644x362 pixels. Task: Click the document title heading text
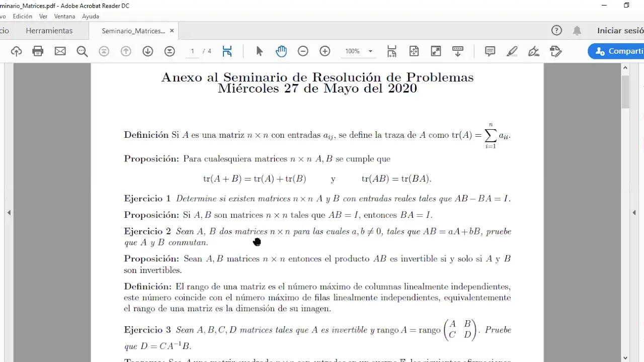[x=317, y=77]
